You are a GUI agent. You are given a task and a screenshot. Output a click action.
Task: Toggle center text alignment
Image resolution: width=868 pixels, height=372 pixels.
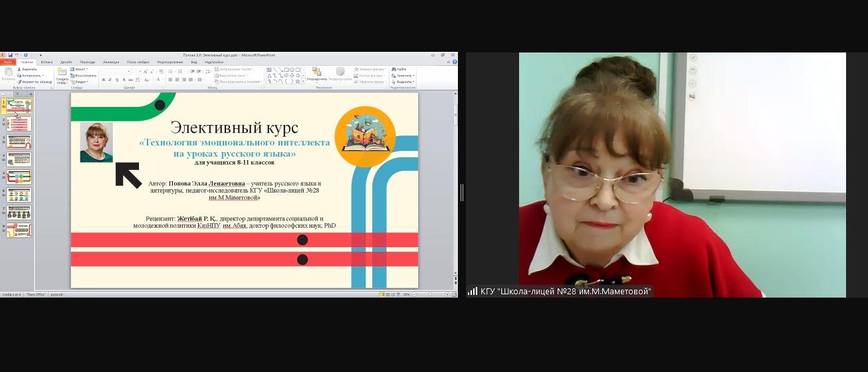177,80
